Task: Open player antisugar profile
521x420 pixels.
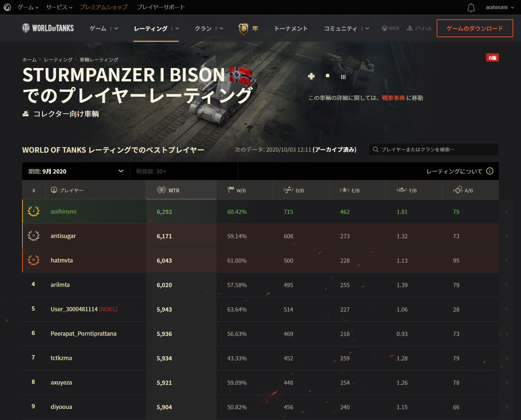Action: (63, 236)
